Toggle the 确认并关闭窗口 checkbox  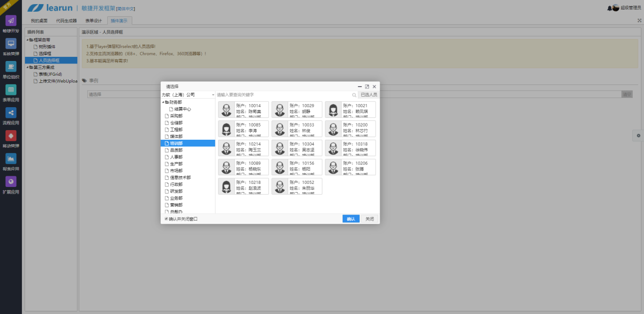pyautogui.click(x=166, y=219)
